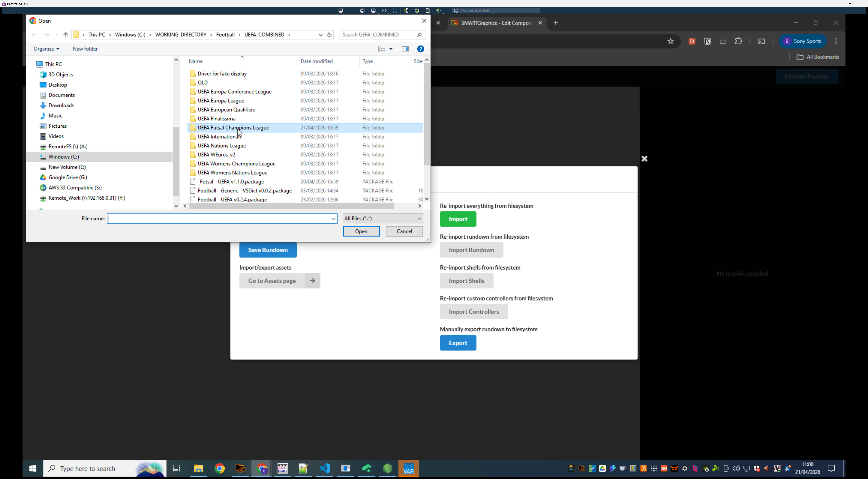
Task: Open Visual Studio Code from taskbar
Action: click(x=325, y=468)
